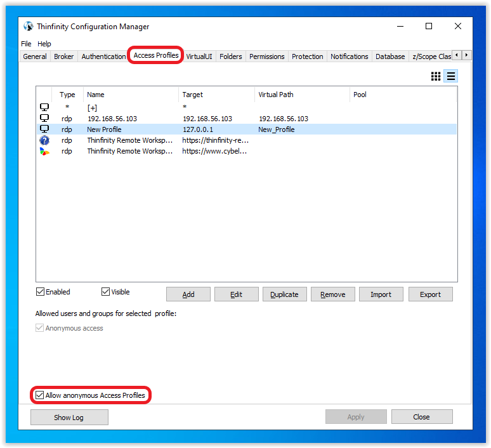Sort by the Type column header
Image resolution: width=491 pixels, height=448 pixels.
(67, 95)
